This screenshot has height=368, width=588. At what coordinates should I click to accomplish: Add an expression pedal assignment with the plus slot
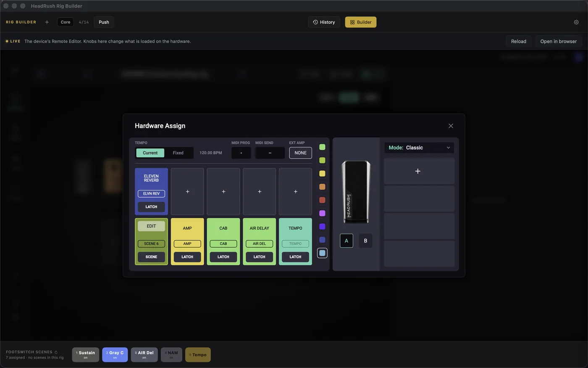point(419,171)
